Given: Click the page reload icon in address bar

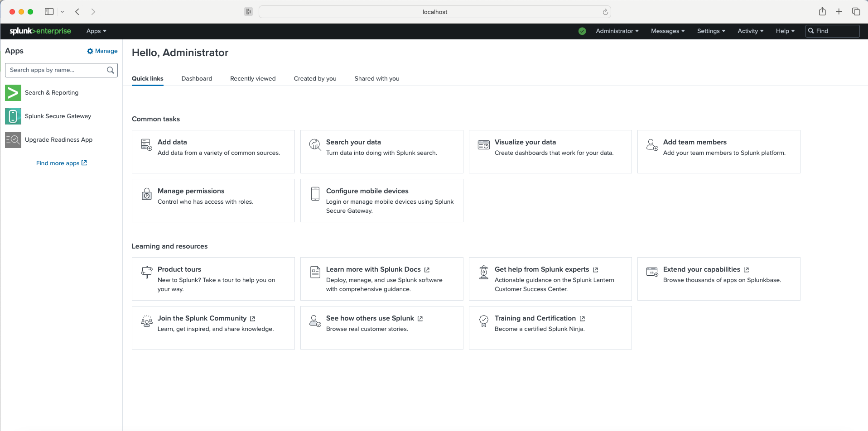Looking at the screenshot, I should click(605, 12).
